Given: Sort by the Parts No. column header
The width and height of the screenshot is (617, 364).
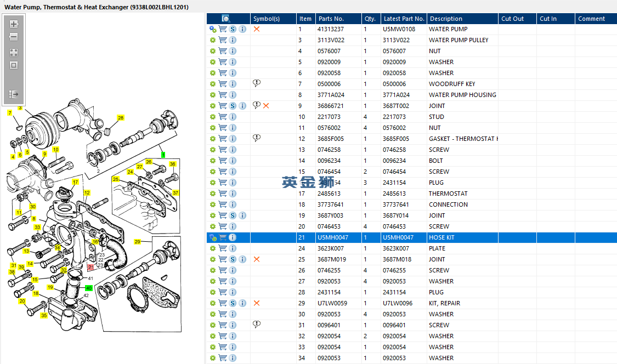Looking at the screenshot, I should click(331, 19).
